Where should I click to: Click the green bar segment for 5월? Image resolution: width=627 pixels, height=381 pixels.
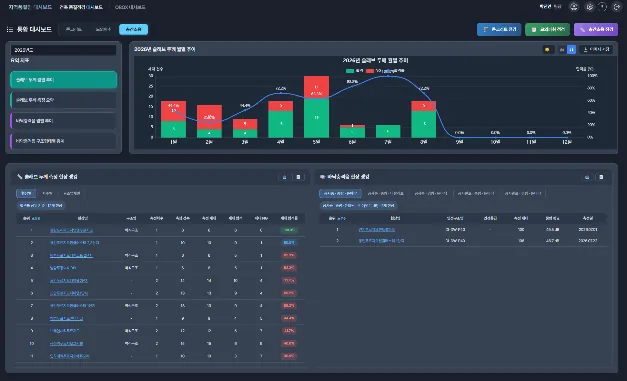coord(316,118)
